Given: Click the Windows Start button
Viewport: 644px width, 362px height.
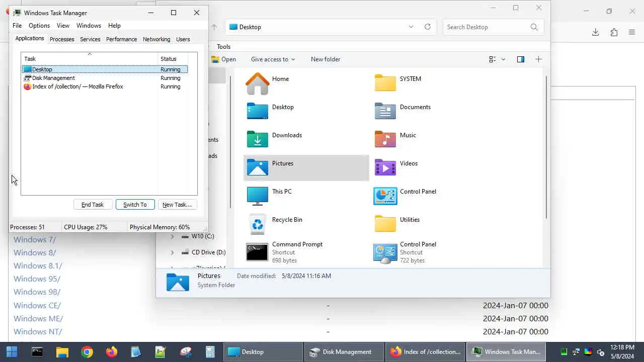Looking at the screenshot, I should click(x=12, y=352).
